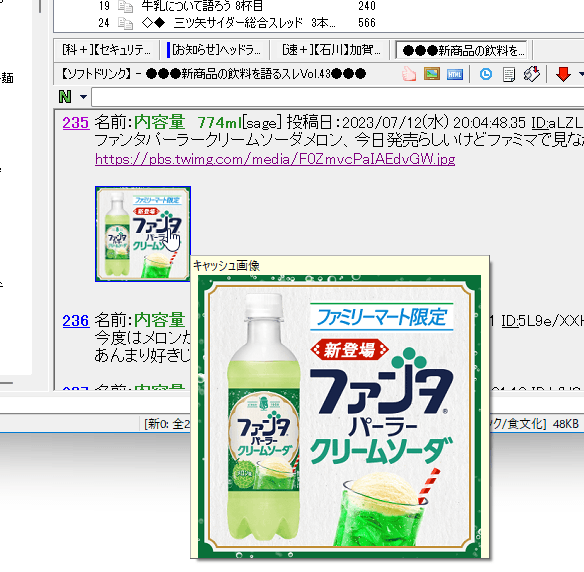Click poster name 内容量 774ml in post 235
584x572 pixels.
[188, 122]
